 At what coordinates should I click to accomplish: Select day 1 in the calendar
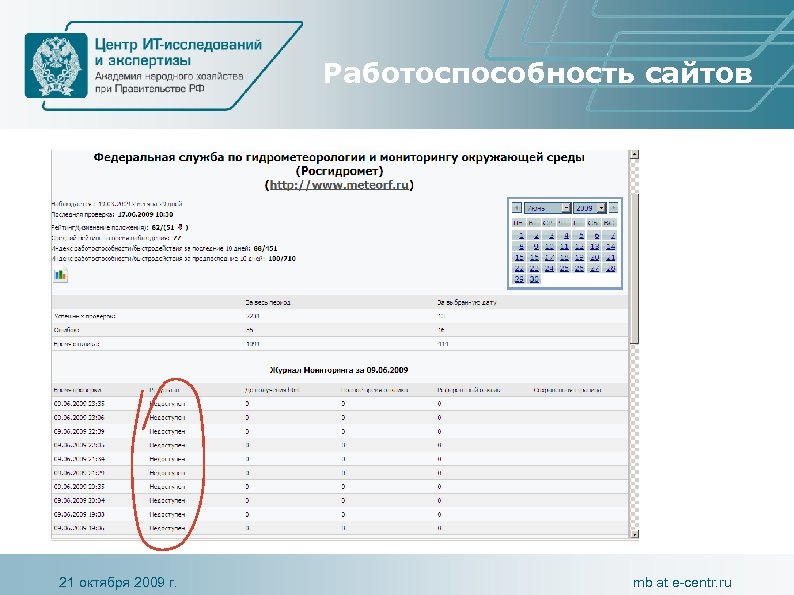tap(521, 235)
